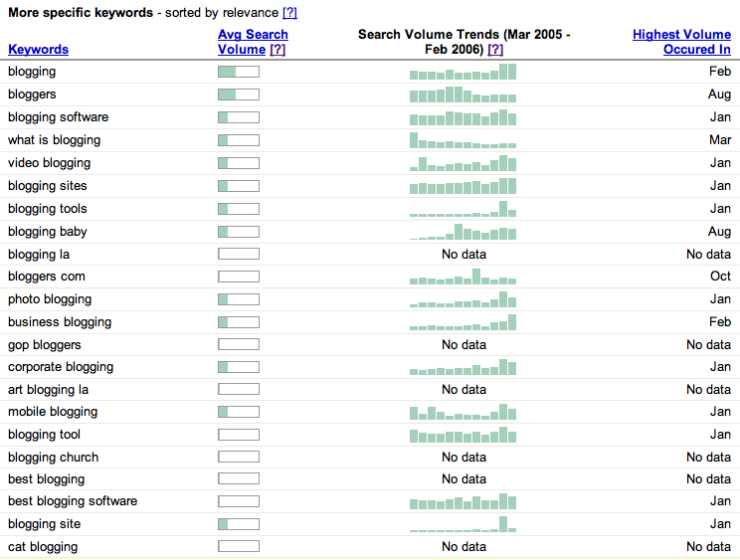Select the 'blogging la' keyword

point(39,255)
